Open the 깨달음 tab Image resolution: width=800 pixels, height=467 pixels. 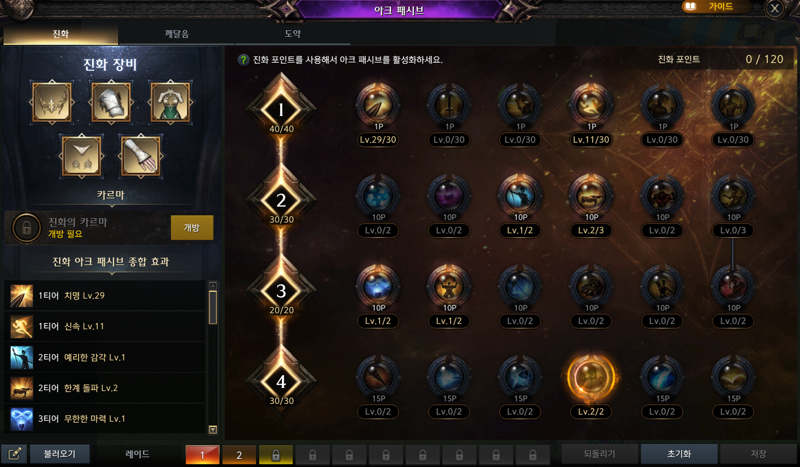[x=177, y=34]
